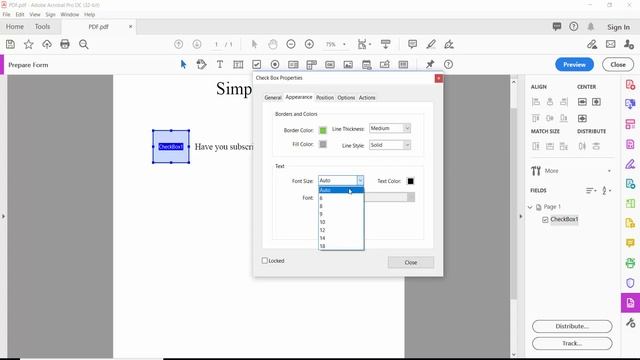
Task: Open the Home tab
Action: pos(15,27)
